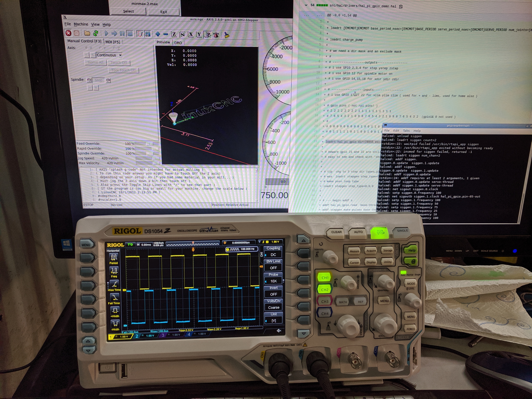This screenshot has width=532, height=399.
Task: Click the G-code listing vertical scrollbar
Action: (257, 185)
